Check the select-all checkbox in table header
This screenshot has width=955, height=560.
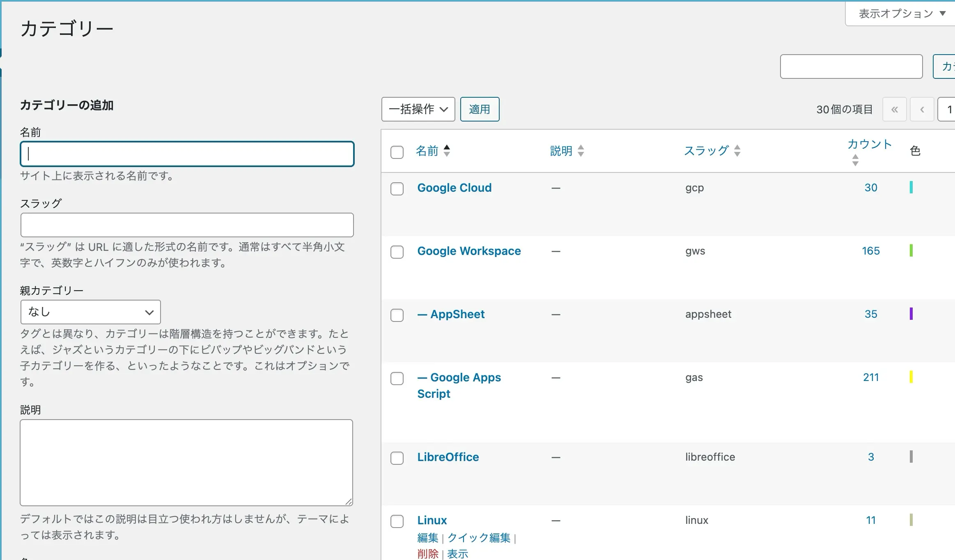pos(397,152)
